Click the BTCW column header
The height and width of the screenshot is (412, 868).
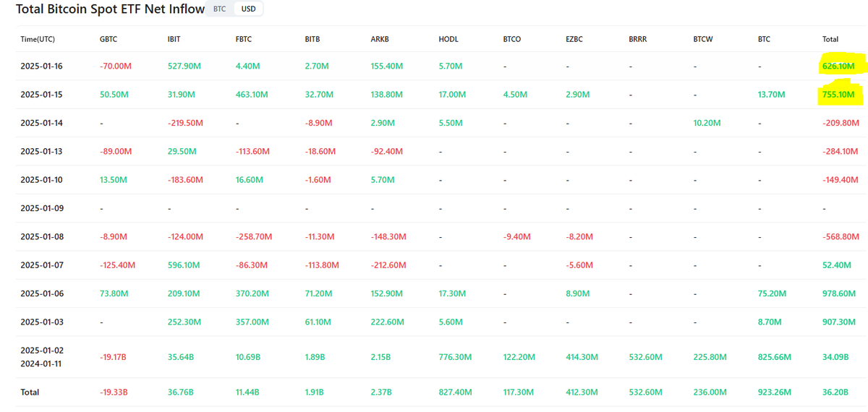(702, 39)
